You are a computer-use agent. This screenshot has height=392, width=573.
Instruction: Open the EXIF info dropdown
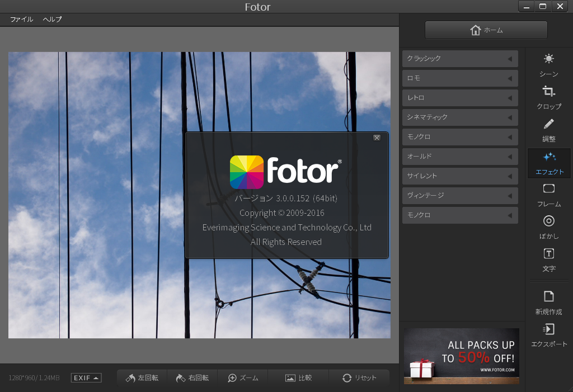coord(85,377)
